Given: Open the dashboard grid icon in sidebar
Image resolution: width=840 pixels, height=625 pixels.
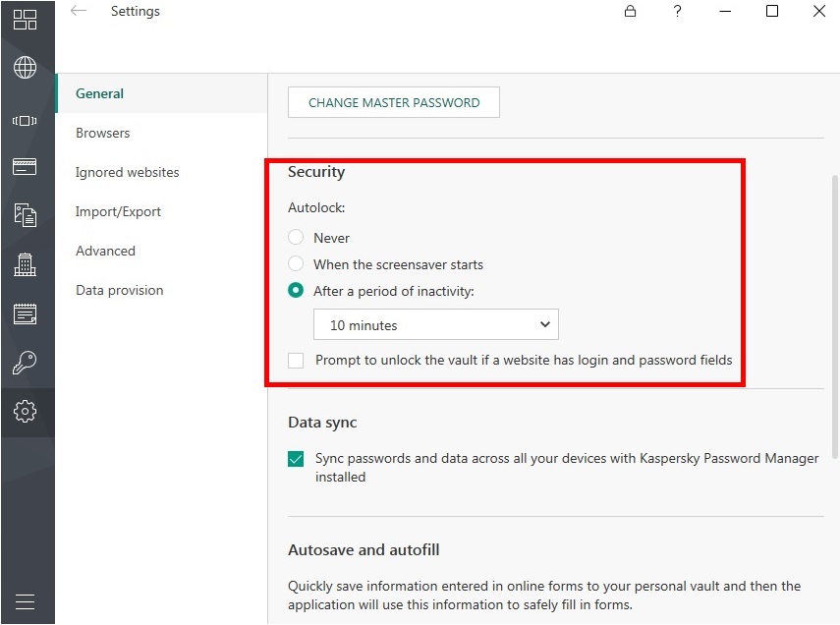Looking at the screenshot, I should pos(25,20).
